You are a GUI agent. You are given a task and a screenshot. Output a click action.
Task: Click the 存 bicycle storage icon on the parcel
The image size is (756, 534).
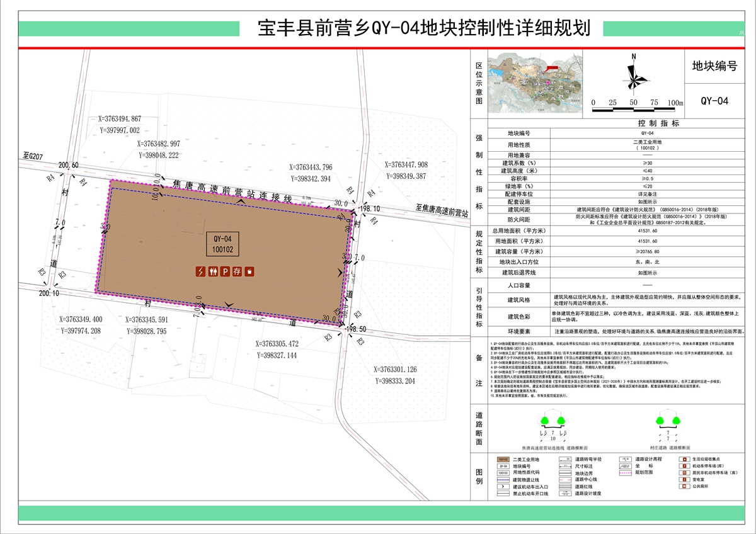(x=238, y=272)
